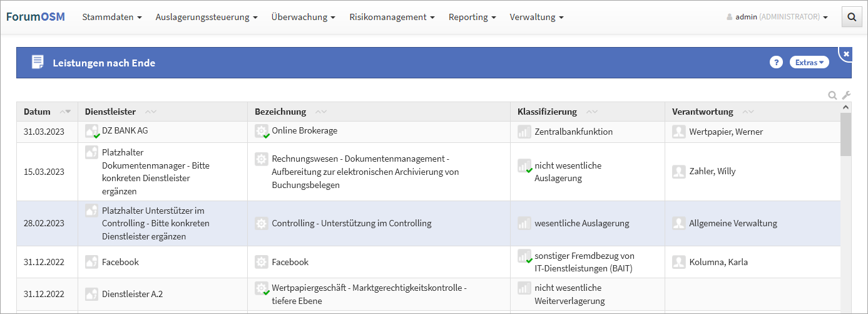
Task: Open the Risikomanagement menu
Action: (392, 18)
